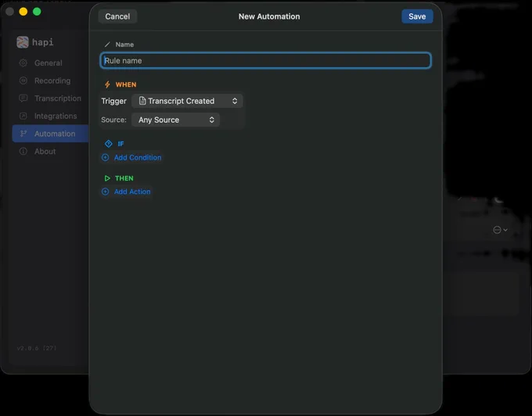Click the pencil icon next to Name
This screenshot has height=416, width=532.
click(x=107, y=45)
